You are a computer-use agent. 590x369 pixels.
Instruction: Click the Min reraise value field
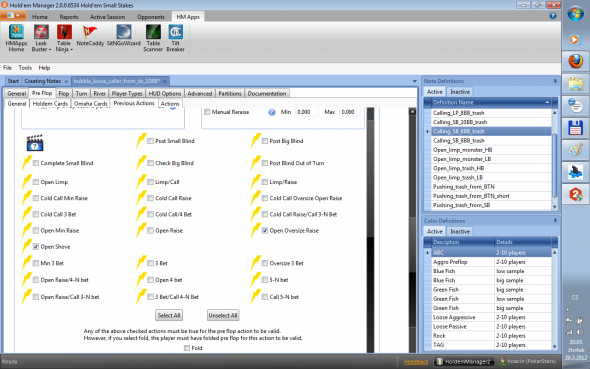(x=307, y=112)
